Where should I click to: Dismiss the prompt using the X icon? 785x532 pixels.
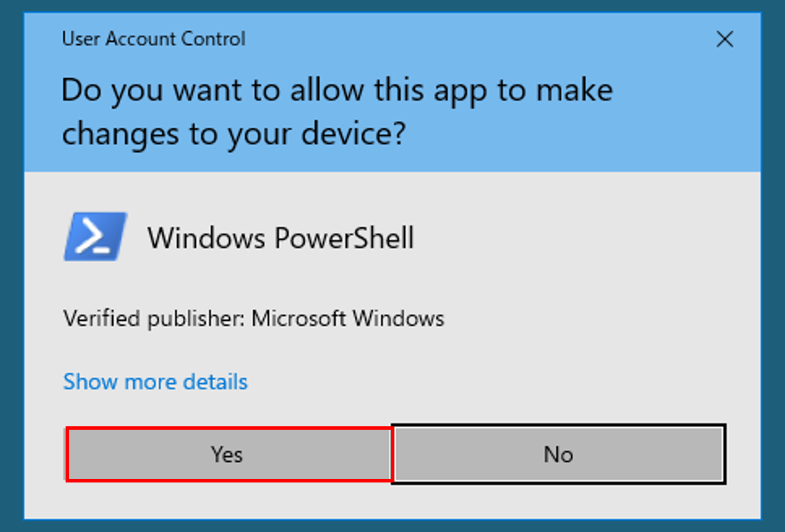(x=725, y=39)
